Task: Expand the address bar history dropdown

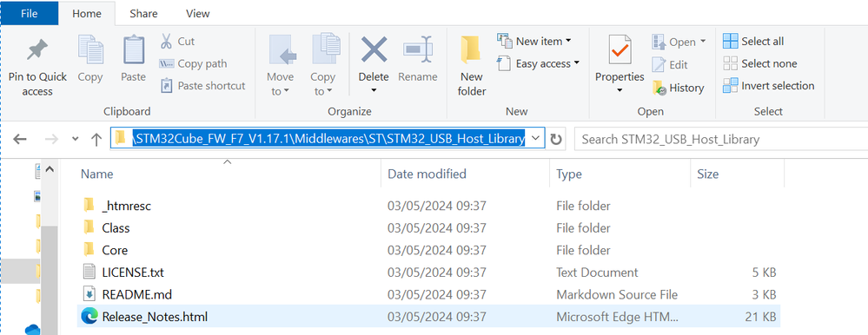Action: click(x=535, y=140)
